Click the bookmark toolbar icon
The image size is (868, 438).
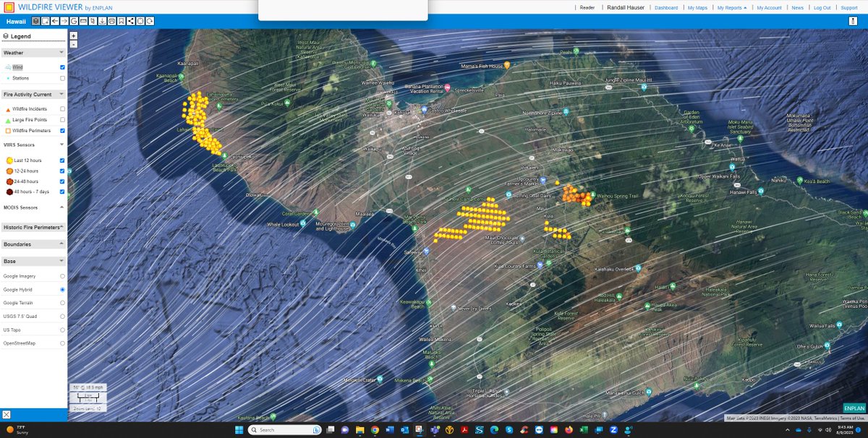coord(121,21)
